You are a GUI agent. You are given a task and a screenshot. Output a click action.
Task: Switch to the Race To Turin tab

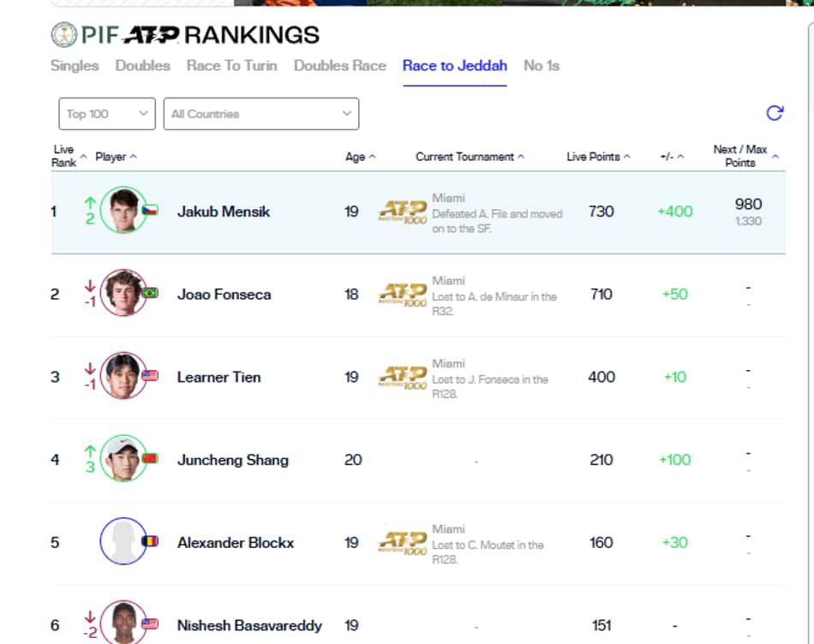click(x=232, y=65)
